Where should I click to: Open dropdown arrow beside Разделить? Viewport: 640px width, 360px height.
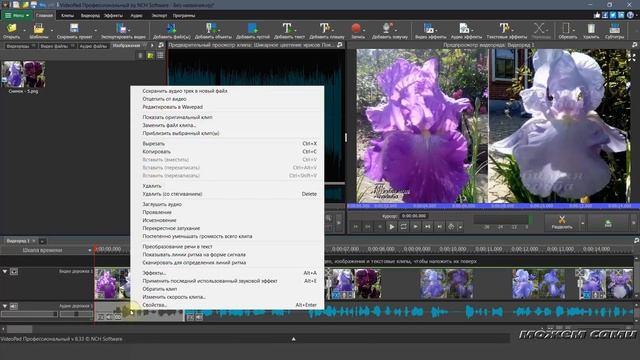(x=582, y=223)
